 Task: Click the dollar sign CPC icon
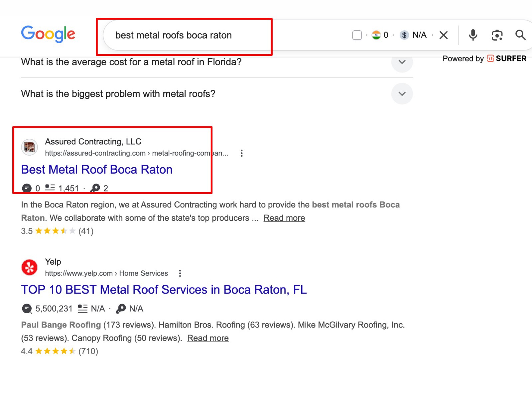(x=404, y=35)
